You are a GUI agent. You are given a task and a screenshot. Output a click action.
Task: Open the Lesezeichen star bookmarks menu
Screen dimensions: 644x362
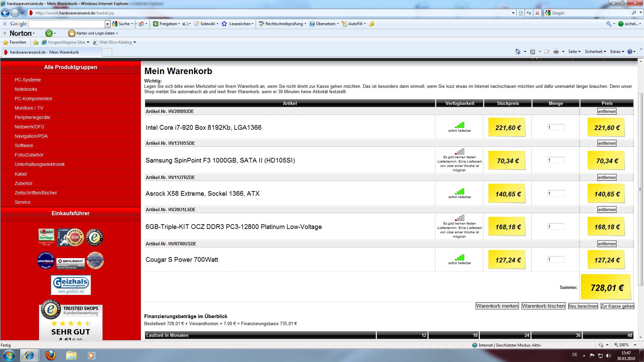click(237, 24)
